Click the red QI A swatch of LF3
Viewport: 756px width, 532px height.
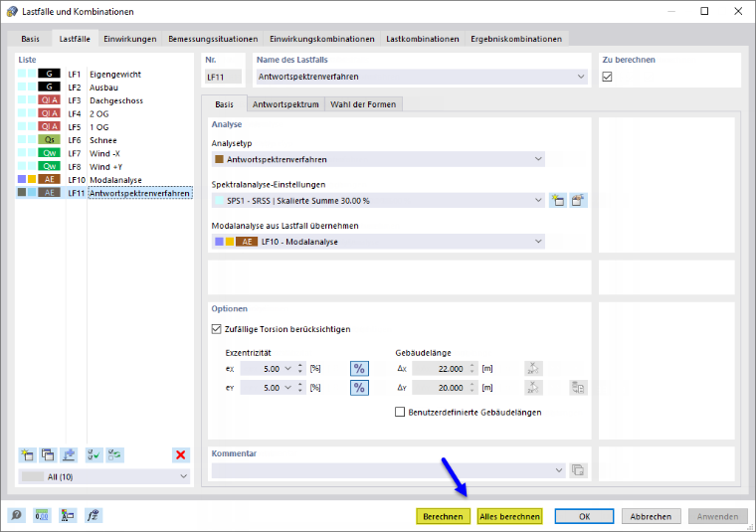[49, 100]
